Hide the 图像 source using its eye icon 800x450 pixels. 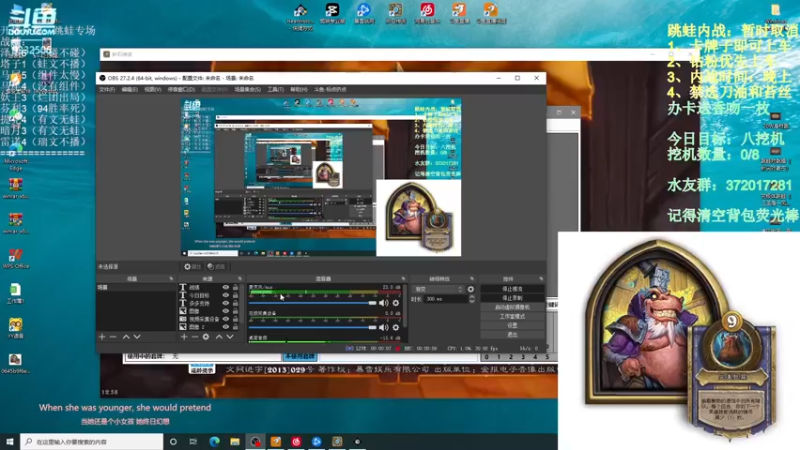point(225,311)
